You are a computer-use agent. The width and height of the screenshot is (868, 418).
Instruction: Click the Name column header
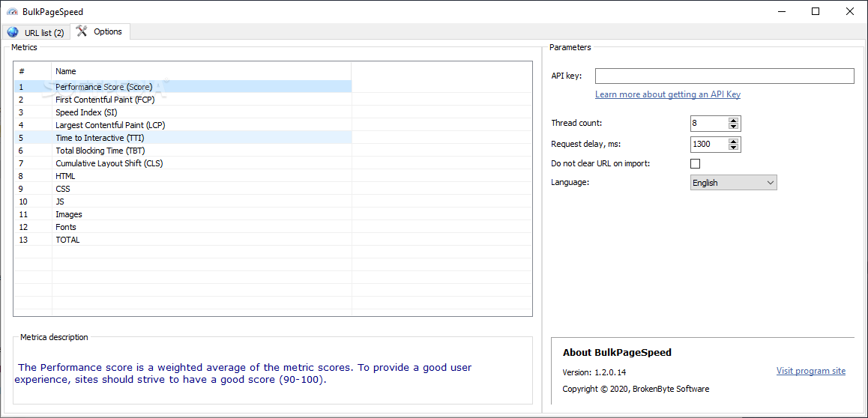click(202, 71)
